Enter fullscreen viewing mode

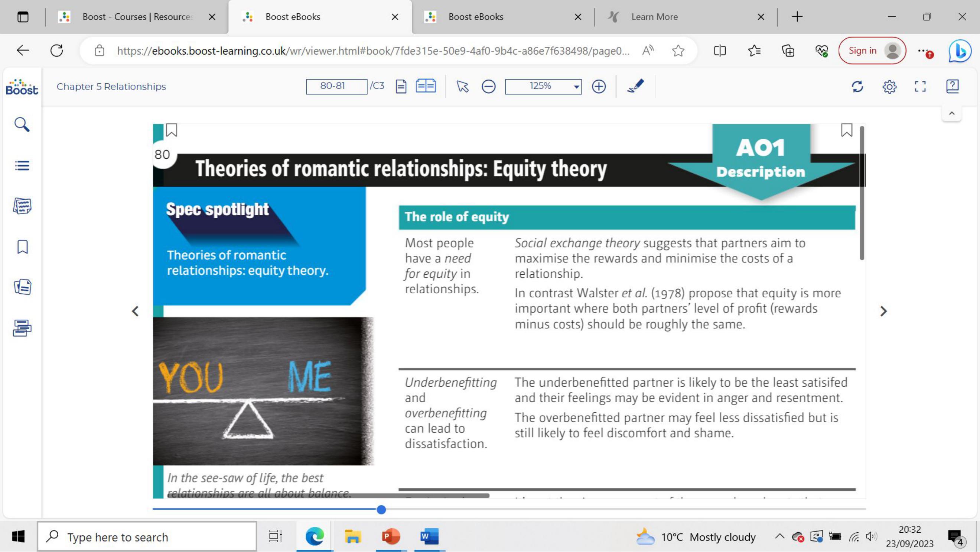[x=920, y=86]
